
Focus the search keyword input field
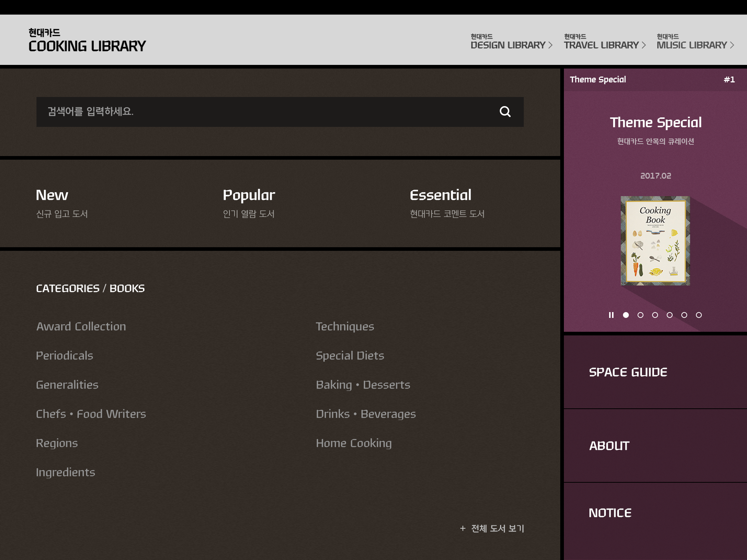click(255, 112)
